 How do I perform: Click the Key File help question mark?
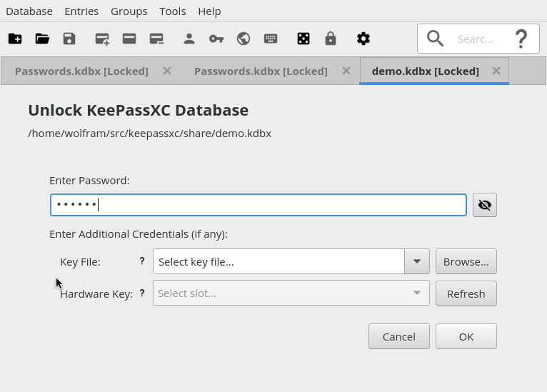(142, 261)
